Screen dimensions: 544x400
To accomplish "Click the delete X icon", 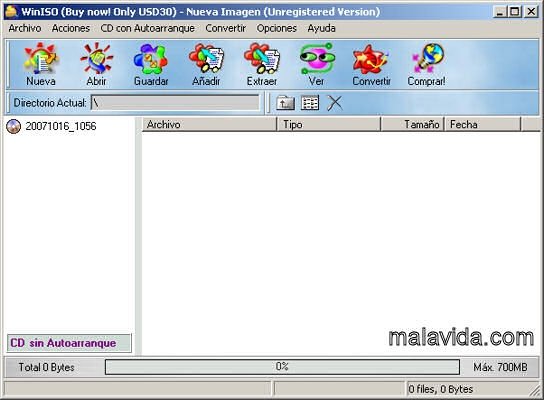I will pos(334,103).
